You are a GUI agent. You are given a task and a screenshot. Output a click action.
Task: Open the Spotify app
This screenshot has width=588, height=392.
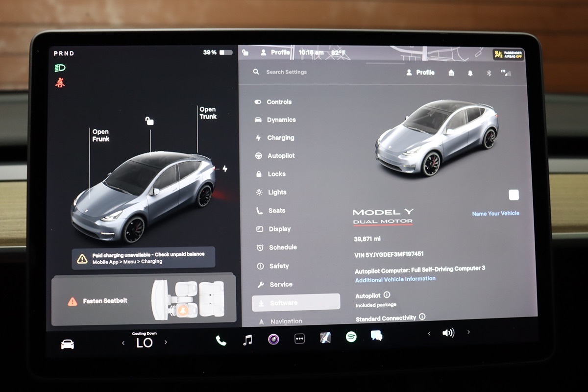(x=351, y=337)
